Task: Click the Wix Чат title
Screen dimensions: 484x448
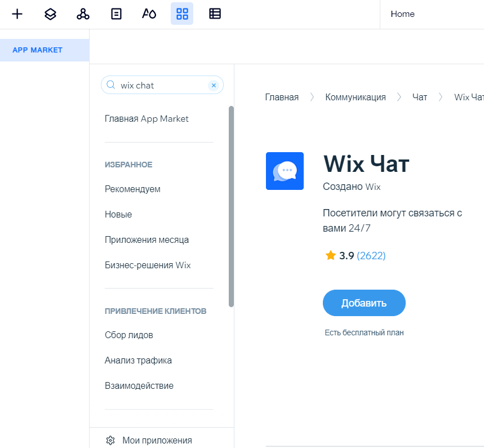Action: pos(366,163)
